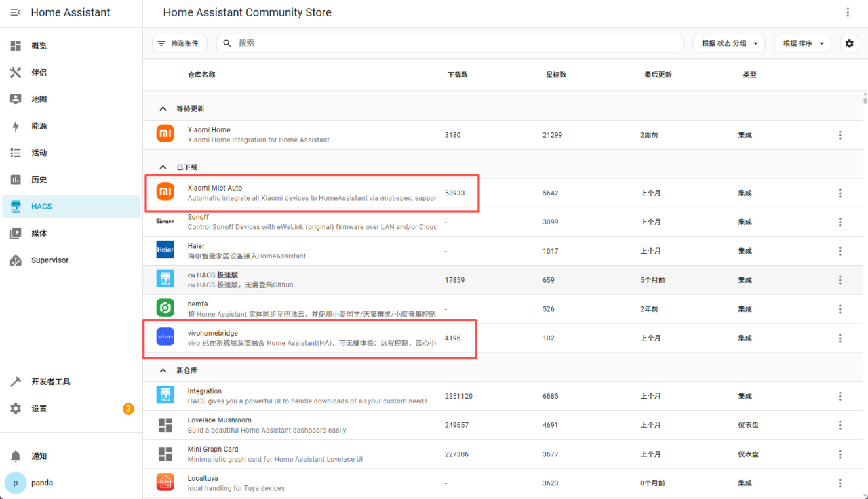Click download count 2351120 in Integration row
The height and width of the screenshot is (499, 868).
(458, 396)
